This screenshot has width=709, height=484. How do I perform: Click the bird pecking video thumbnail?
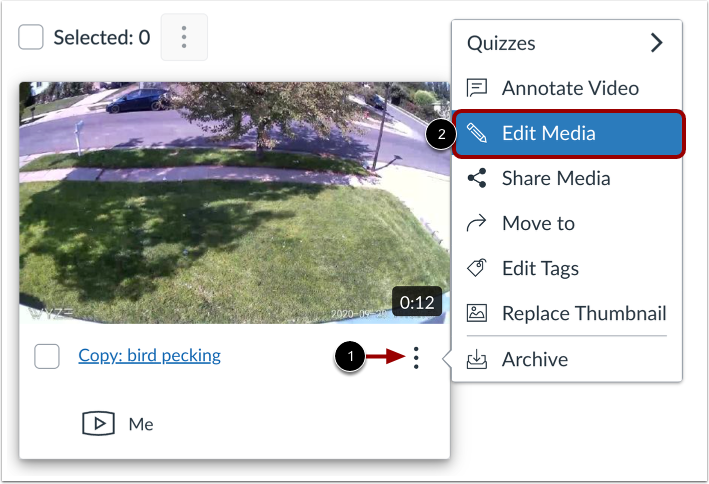pos(234,203)
